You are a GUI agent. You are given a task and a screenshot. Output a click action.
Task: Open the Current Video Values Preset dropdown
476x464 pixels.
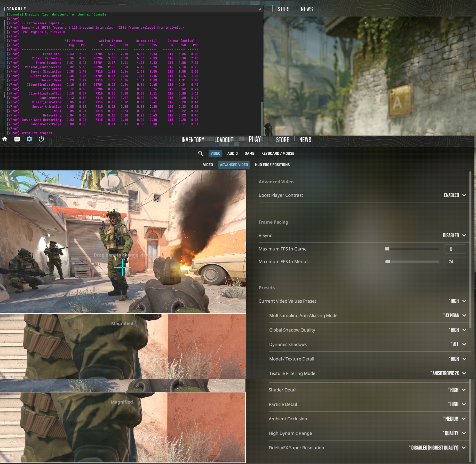(457, 301)
